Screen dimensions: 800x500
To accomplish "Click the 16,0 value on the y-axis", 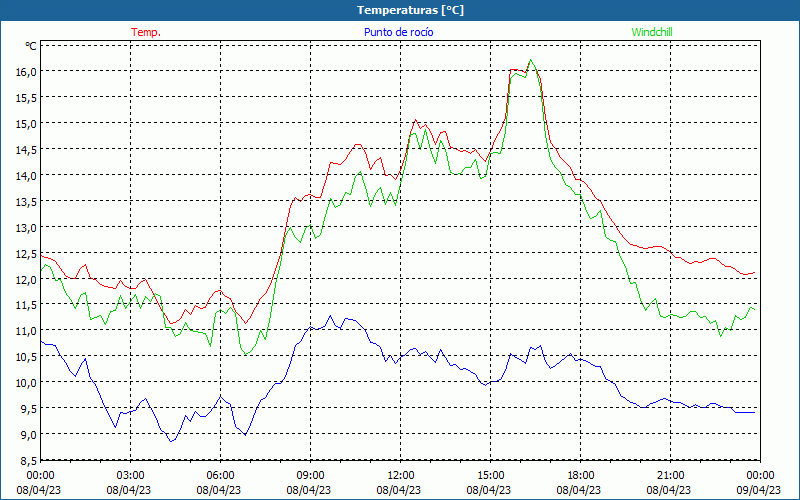I will (26, 71).
